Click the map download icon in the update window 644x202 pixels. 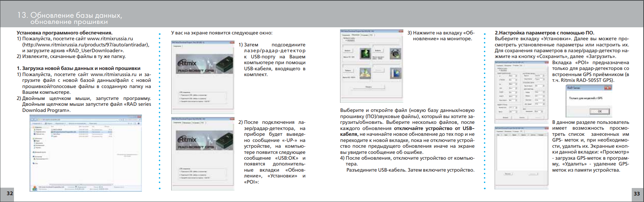pos(365,73)
